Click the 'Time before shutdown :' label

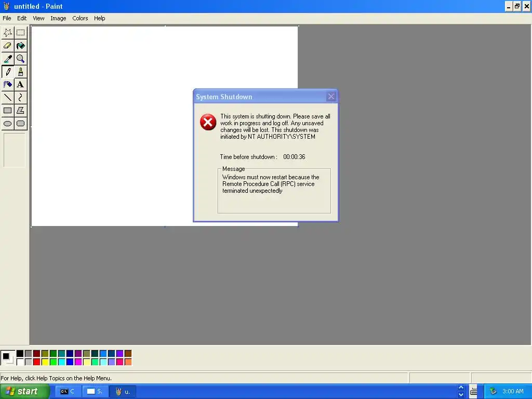tap(249, 157)
